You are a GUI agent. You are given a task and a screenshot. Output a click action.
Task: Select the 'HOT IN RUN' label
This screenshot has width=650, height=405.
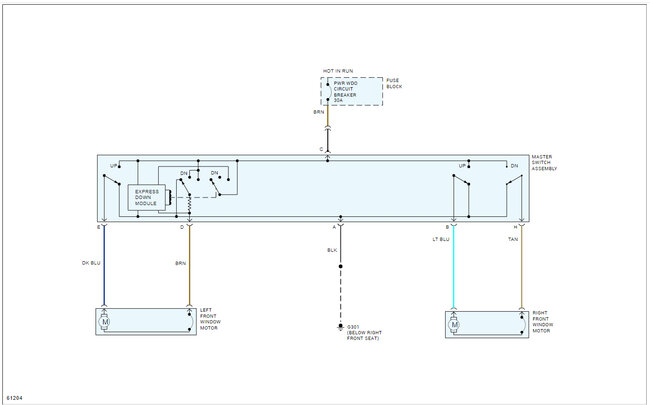tap(338, 71)
